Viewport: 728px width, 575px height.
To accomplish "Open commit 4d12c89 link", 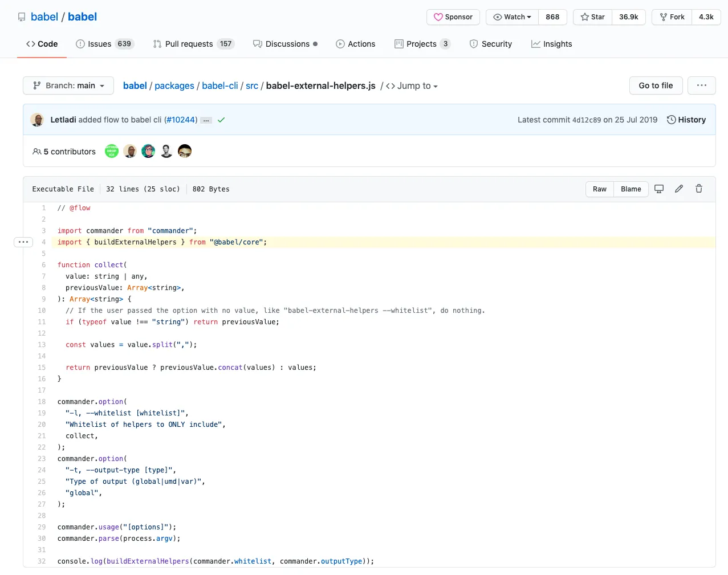I will (x=587, y=120).
